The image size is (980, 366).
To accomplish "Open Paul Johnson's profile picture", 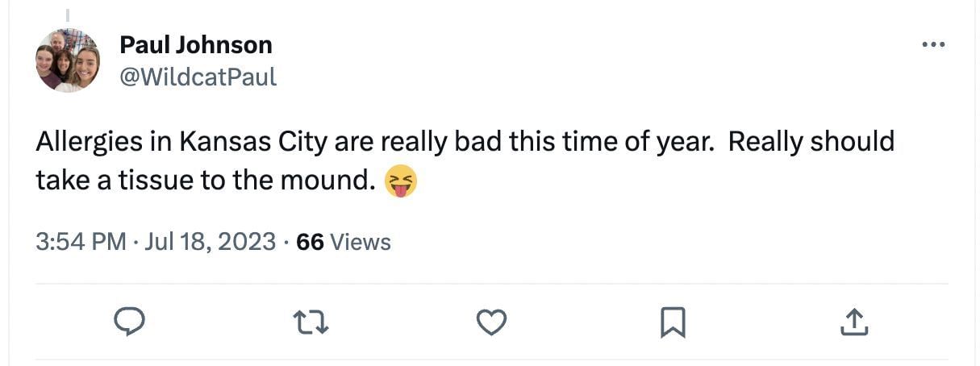I will pyautogui.click(x=68, y=60).
